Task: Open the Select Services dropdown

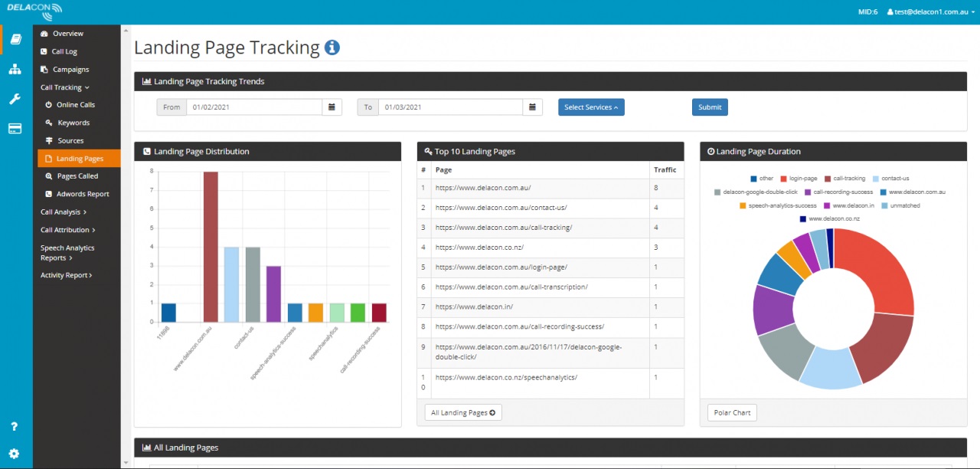Action: point(591,107)
